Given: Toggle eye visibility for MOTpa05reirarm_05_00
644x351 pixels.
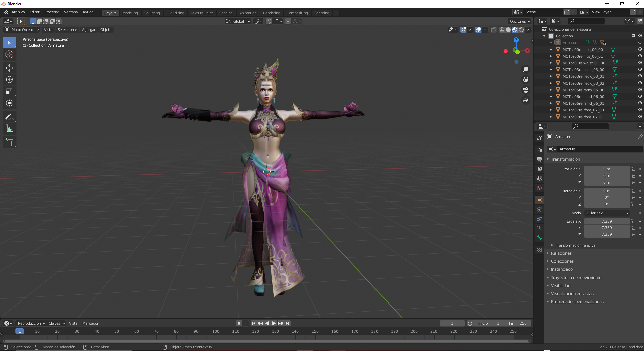Looking at the screenshot, I should click(640, 90).
